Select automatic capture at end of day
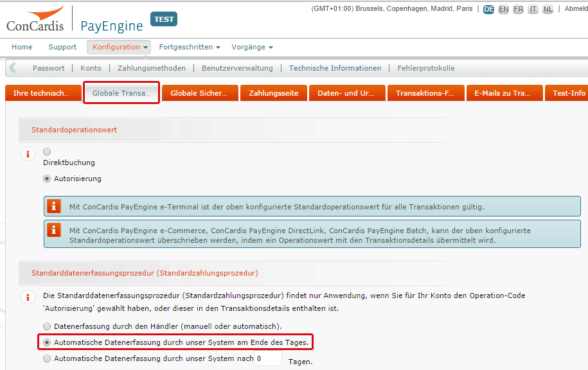 47,342
